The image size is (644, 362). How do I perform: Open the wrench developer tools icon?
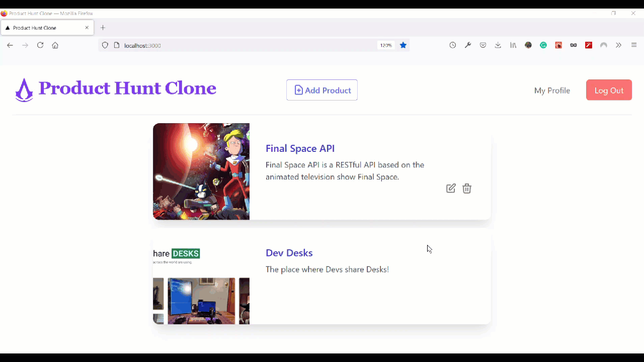click(x=468, y=45)
